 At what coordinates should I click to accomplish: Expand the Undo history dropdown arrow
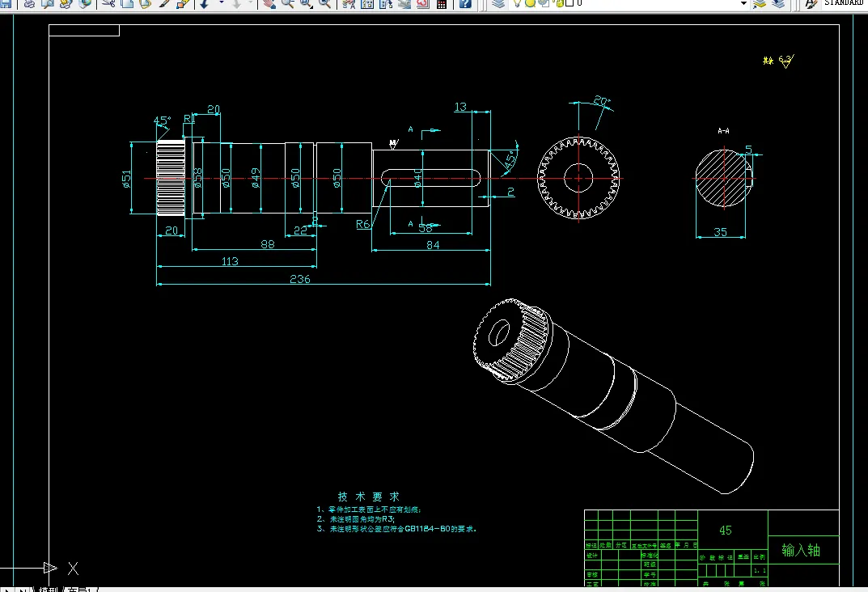[222, 3]
